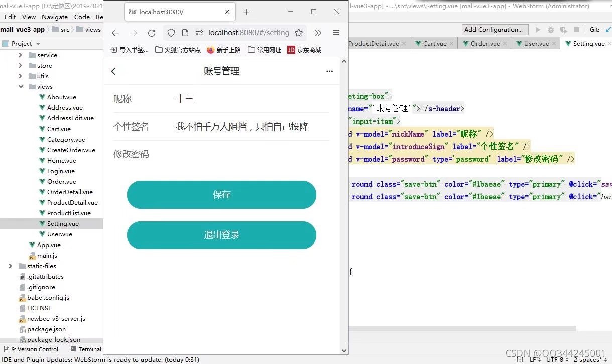
Task: Open the Add Configuration dropdown
Action: tap(496, 30)
